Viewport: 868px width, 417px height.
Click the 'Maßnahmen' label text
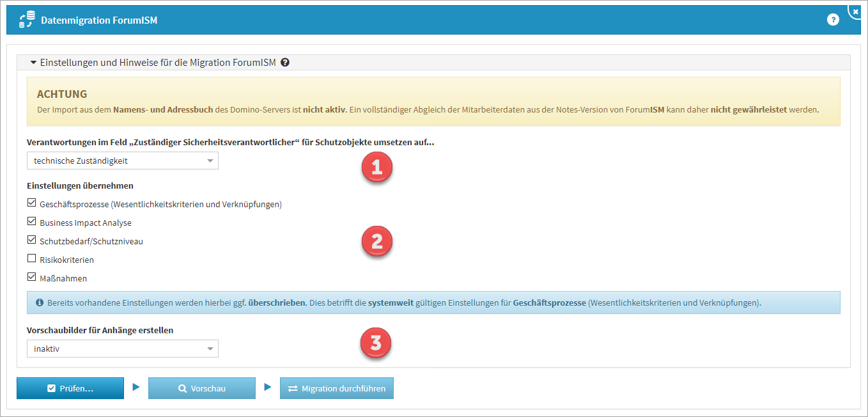pos(63,279)
